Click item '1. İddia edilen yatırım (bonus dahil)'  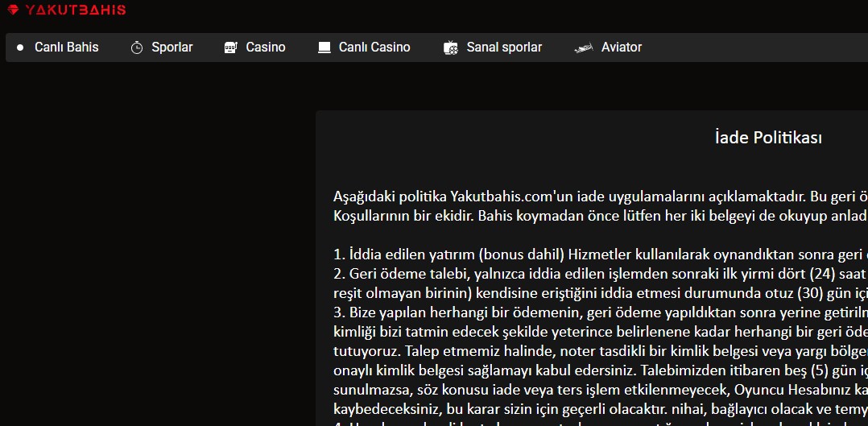click(601, 254)
